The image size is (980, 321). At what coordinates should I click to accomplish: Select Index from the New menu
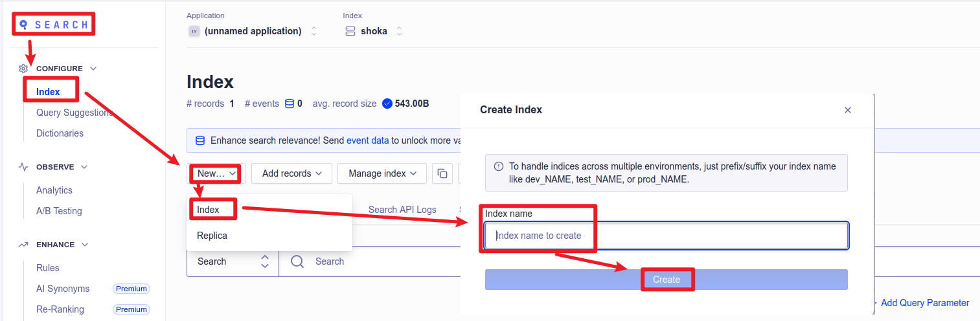tap(209, 210)
